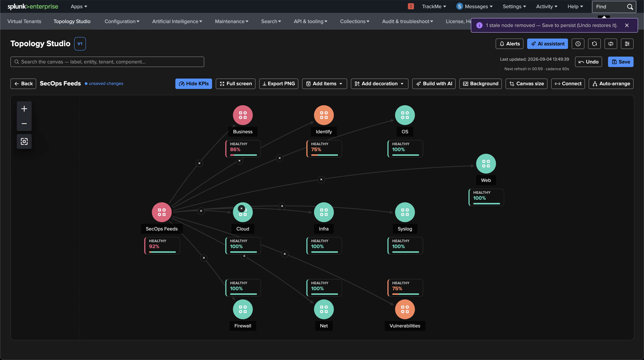Select the Web node circle
This screenshot has height=360, width=644.
point(486,163)
